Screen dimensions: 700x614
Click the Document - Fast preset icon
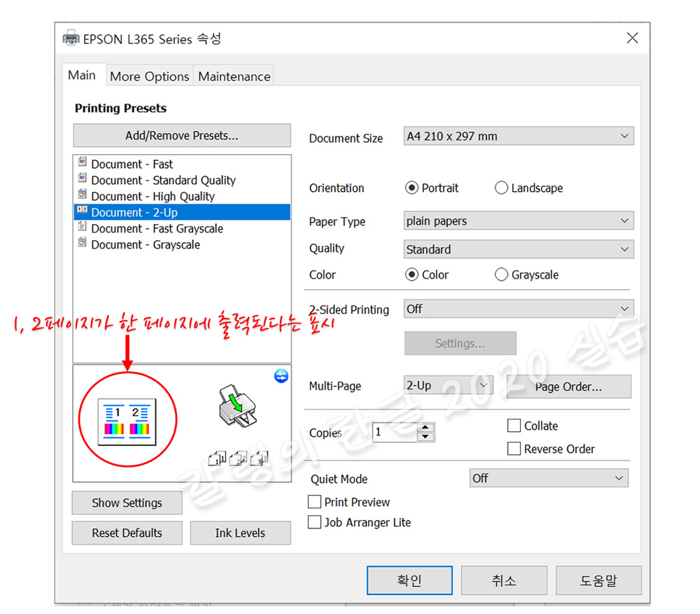[82, 161]
